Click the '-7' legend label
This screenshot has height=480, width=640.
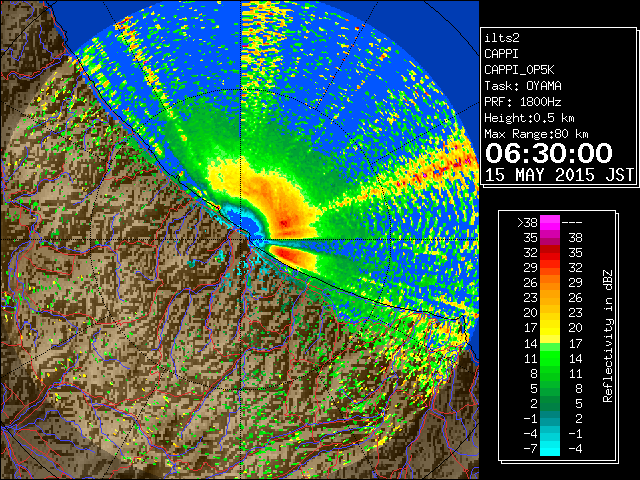point(530,449)
